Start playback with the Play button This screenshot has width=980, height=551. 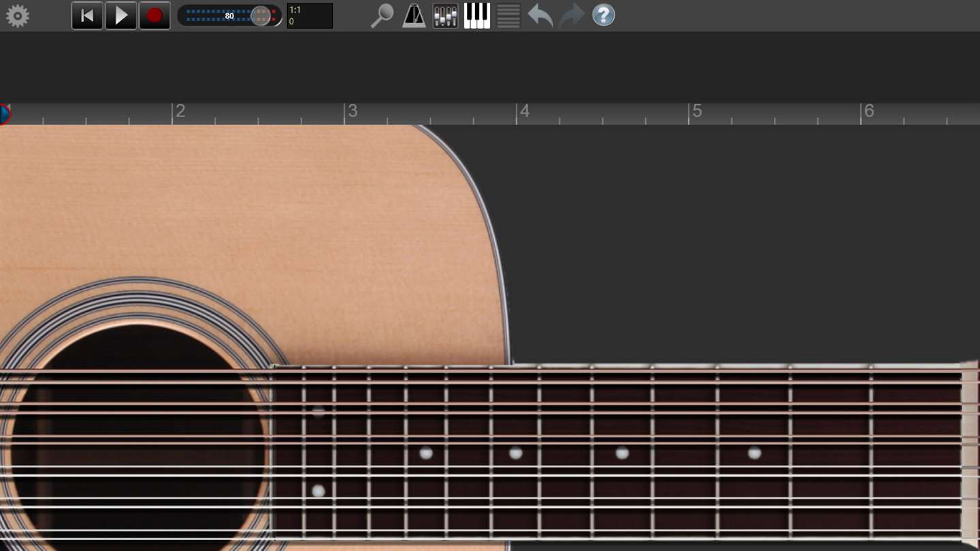coord(121,16)
